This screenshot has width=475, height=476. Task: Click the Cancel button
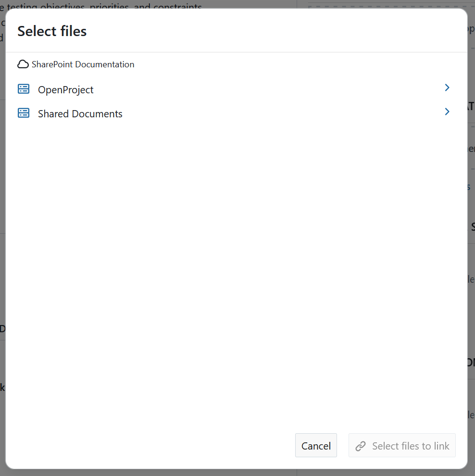316,445
